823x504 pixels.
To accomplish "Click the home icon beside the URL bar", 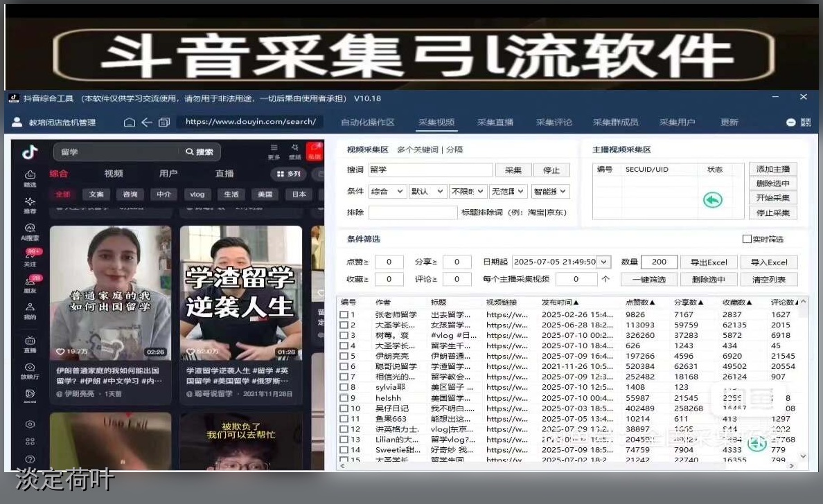I will (130, 123).
